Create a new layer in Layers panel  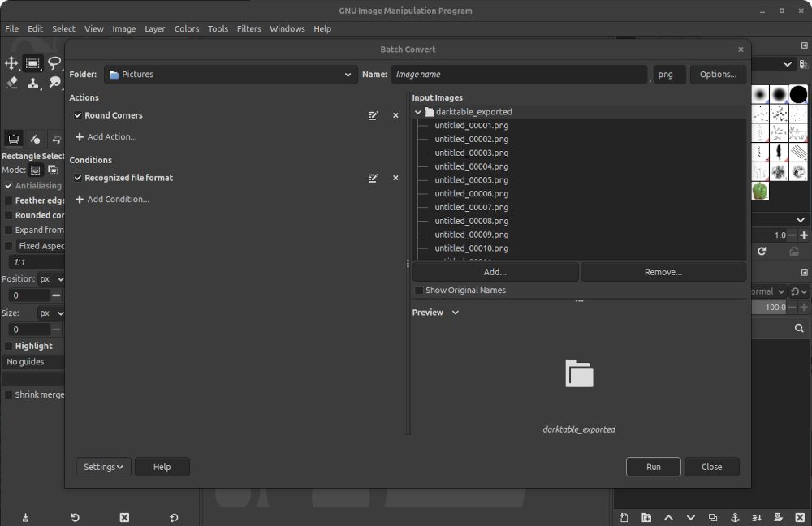click(624, 517)
